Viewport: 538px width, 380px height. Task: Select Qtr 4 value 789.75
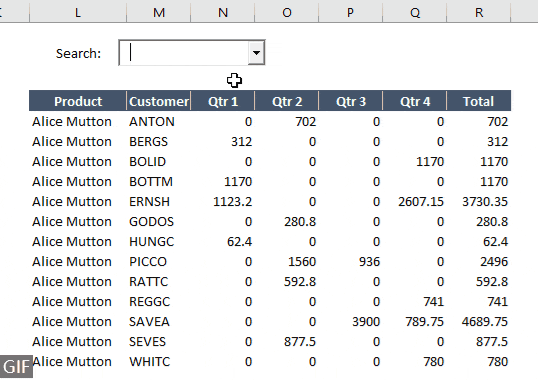point(424,321)
